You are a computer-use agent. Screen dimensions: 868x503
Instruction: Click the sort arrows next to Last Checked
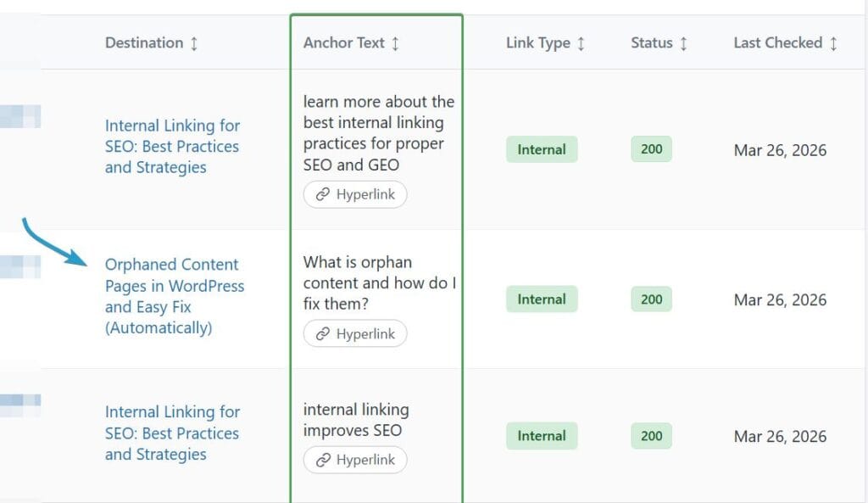(834, 42)
